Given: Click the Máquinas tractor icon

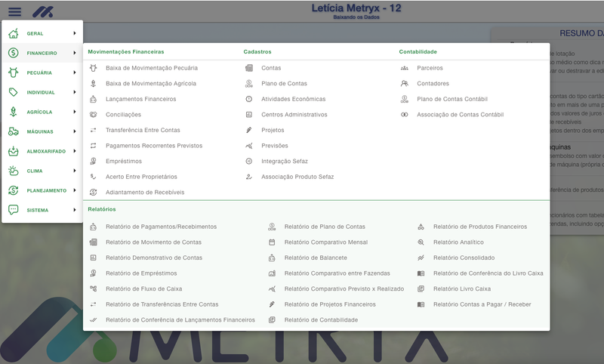Looking at the screenshot, I should tap(13, 131).
